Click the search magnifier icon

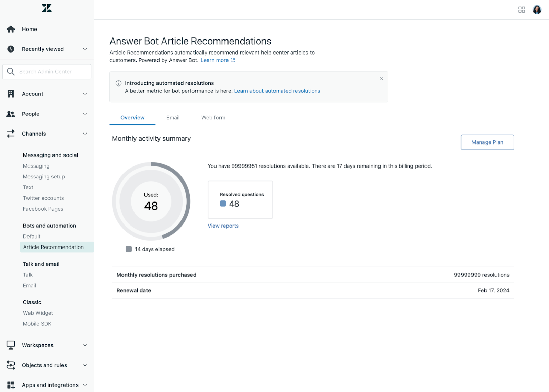(11, 71)
